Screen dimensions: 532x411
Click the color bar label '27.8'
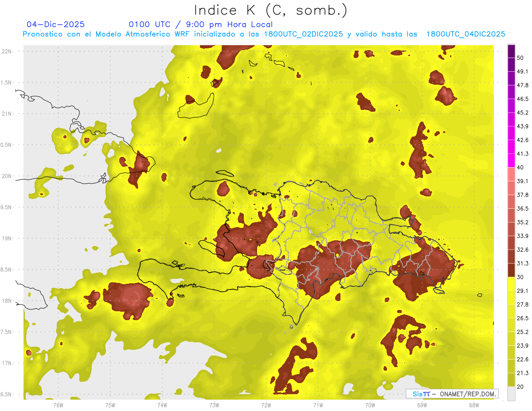click(x=523, y=304)
